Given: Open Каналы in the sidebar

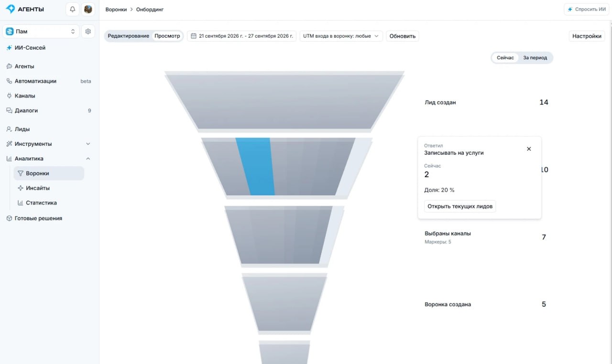Looking at the screenshot, I should (25, 96).
